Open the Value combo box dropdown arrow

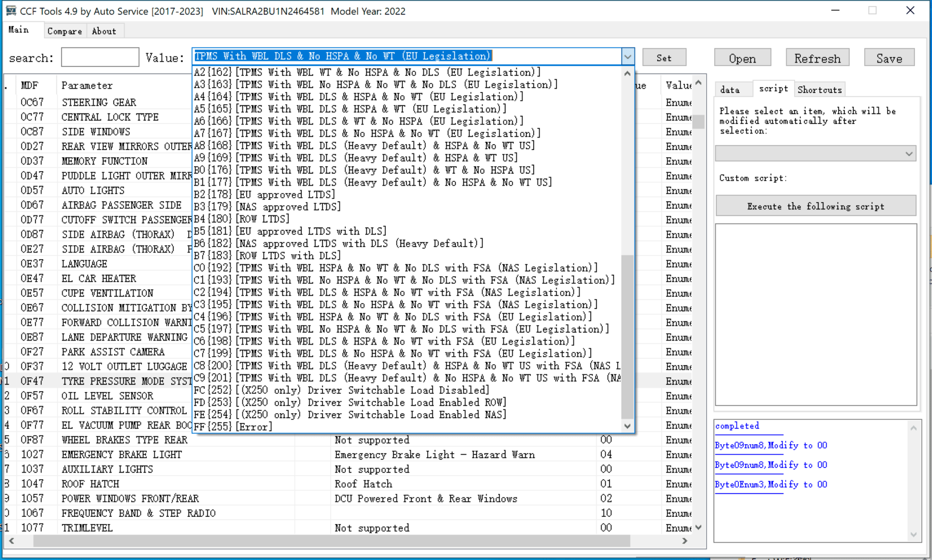pos(628,56)
